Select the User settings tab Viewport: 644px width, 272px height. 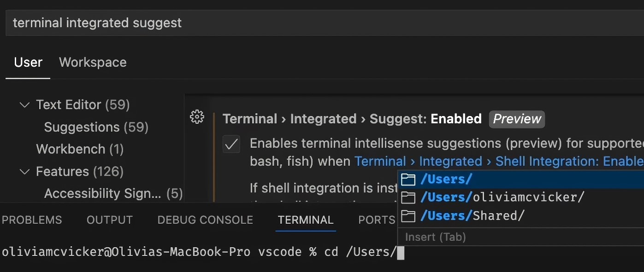tap(28, 63)
